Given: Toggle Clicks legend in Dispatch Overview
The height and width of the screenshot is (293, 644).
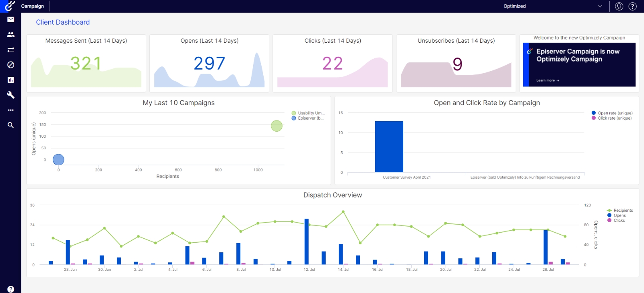Looking at the screenshot, I should click(616, 220).
